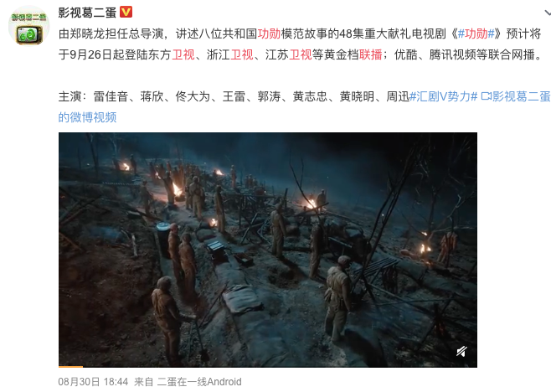Open the 影视葛二蛋 profile avatar
This screenshot has width=551, height=392.
coord(28,26)
